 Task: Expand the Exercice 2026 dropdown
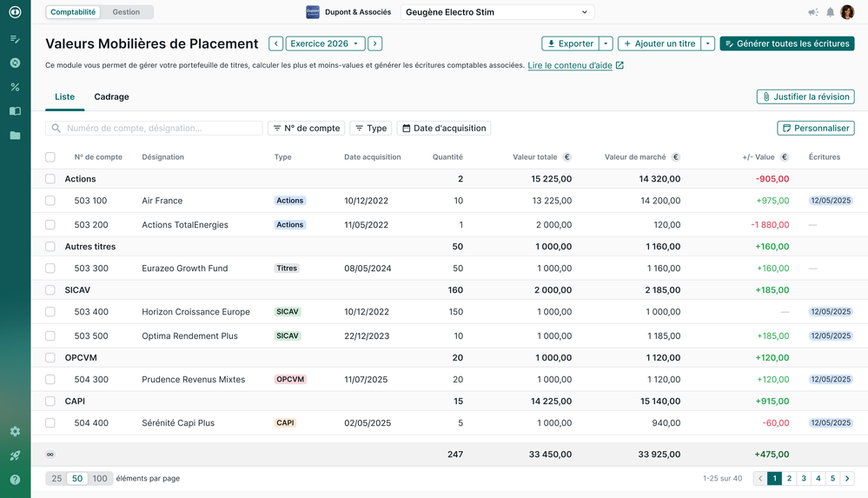326,43
